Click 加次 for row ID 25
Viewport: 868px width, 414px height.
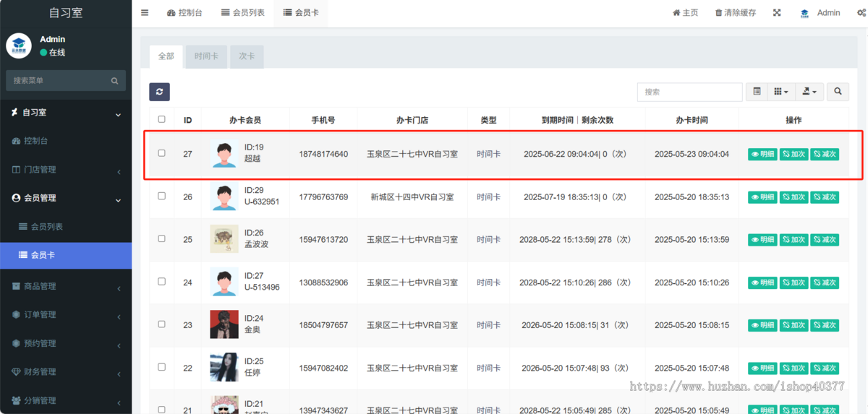tap(793, 239)
